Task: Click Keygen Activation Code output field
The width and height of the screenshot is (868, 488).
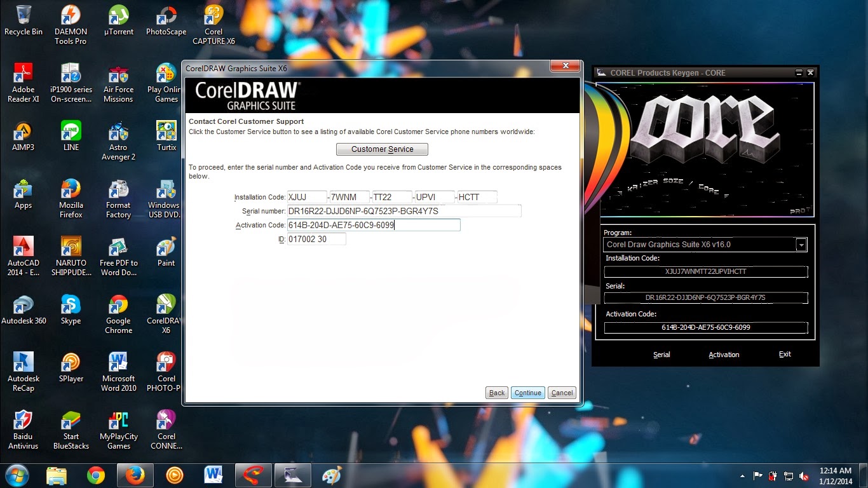Action: tap(706, 328)
